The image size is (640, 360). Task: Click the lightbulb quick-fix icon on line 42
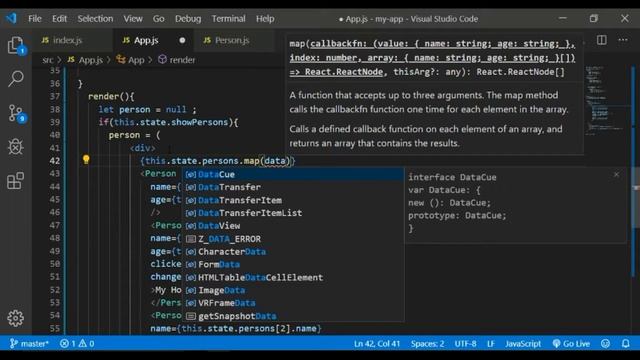86,160
